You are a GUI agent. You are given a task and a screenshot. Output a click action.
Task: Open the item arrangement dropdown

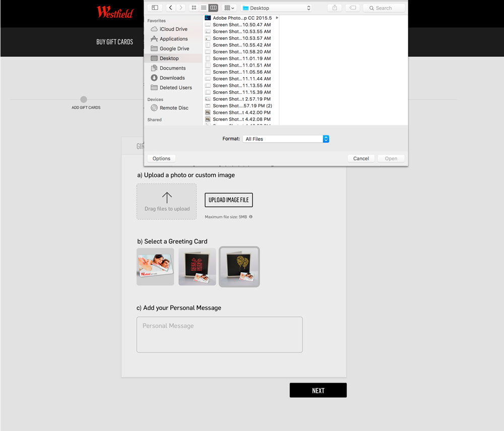point(229,8)
